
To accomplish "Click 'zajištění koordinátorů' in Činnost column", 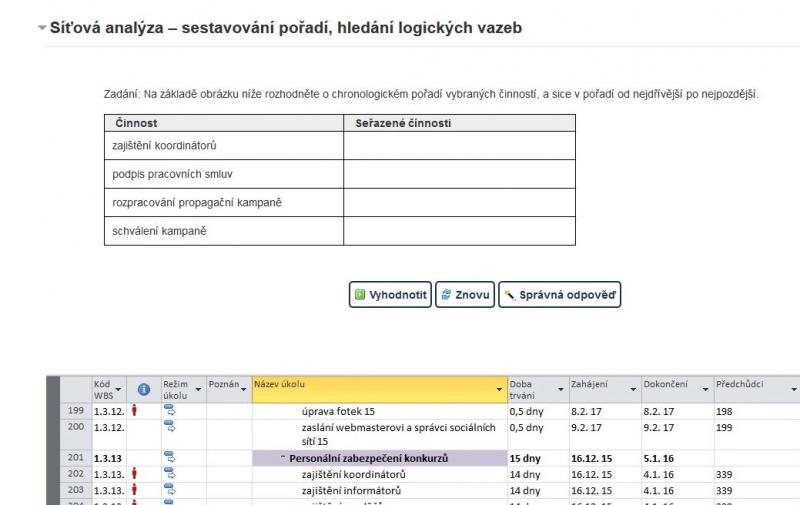I will 164,146.
